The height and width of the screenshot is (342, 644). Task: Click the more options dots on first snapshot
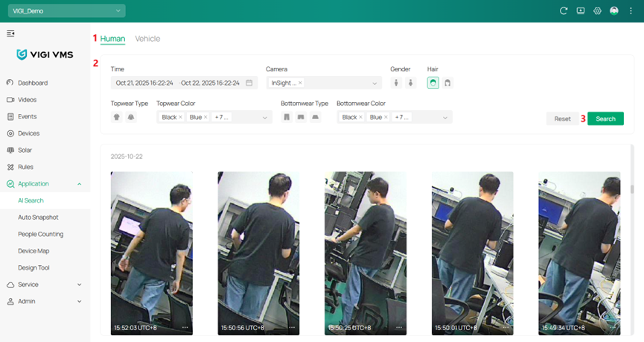[x=185, y=327]
